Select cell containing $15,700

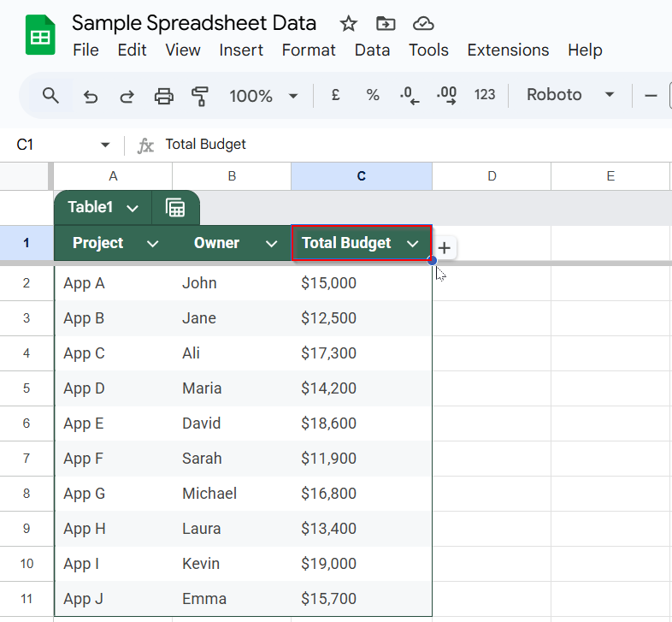point(362,599)
